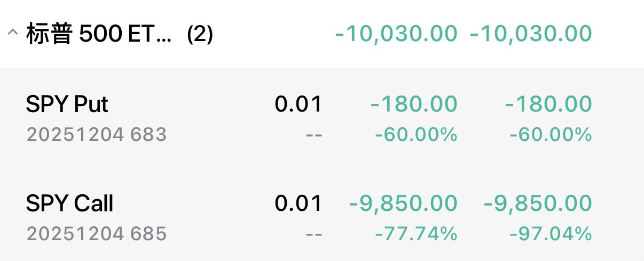Click the -97.04% loss percentage

point(551,234)
